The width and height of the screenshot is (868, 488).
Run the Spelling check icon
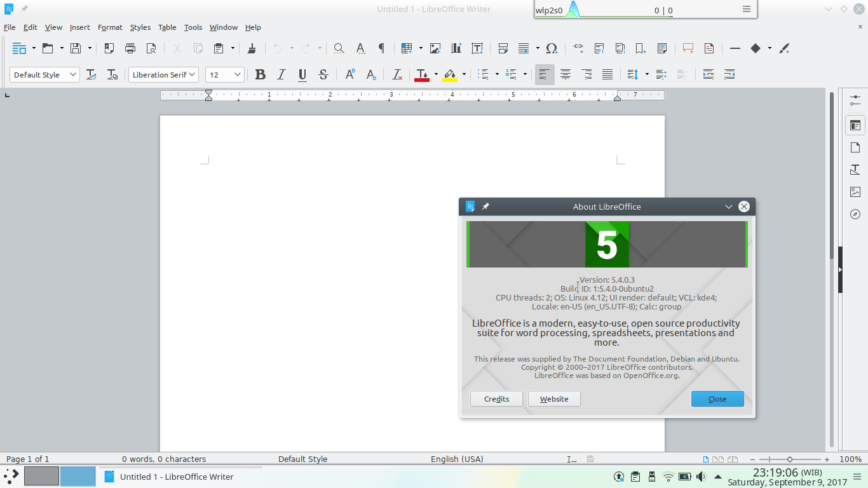tap(360, 48)
